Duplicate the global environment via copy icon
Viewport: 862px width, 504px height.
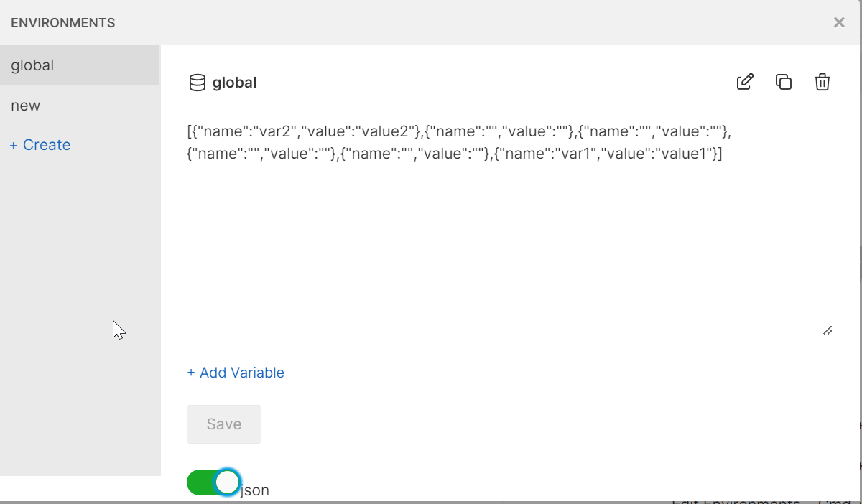[784, 82]
